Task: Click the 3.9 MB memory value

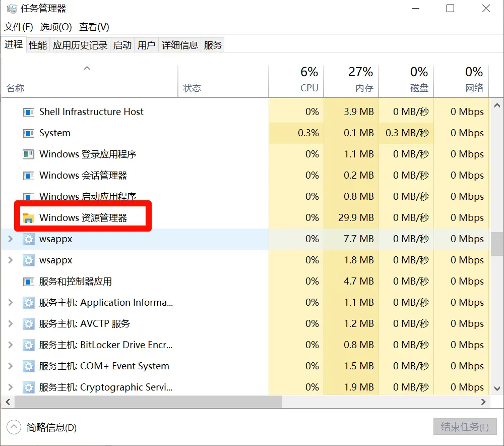Action: pyautogui.click(x=359, y=112)
